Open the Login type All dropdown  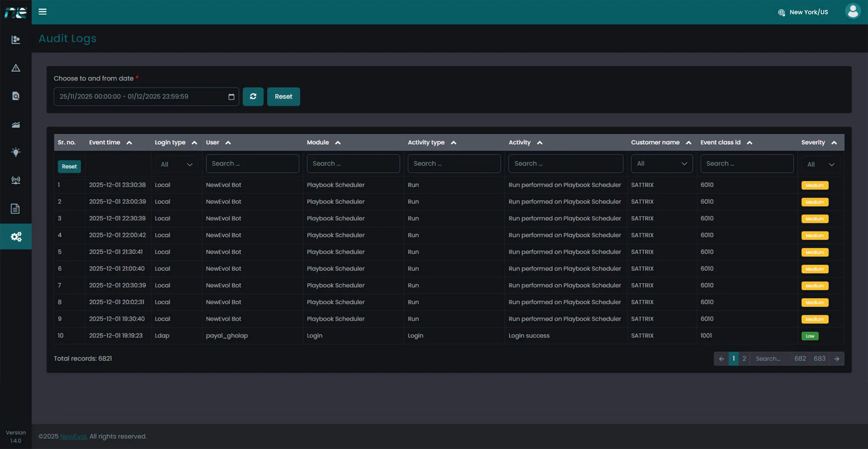pos(176,164)
